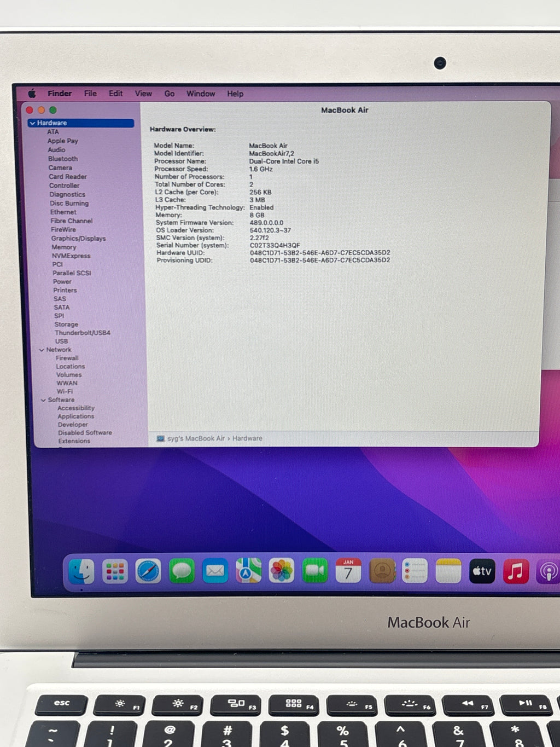This screenshot has width=560, height=747.
Task: Select Controller in sidebar
Action: pos(64,186)
